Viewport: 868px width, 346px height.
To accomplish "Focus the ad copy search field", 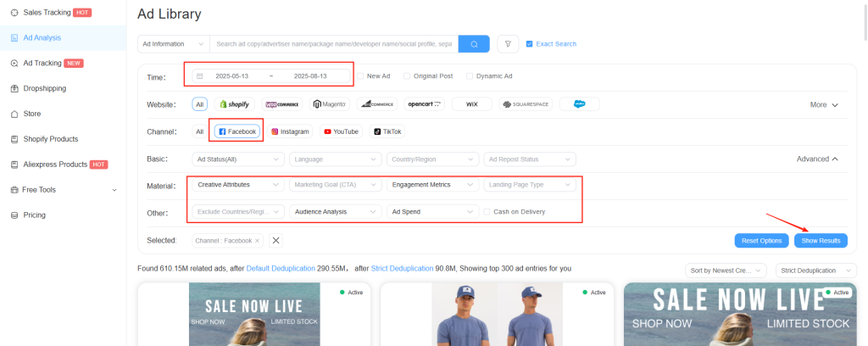I will coord(334,44).
